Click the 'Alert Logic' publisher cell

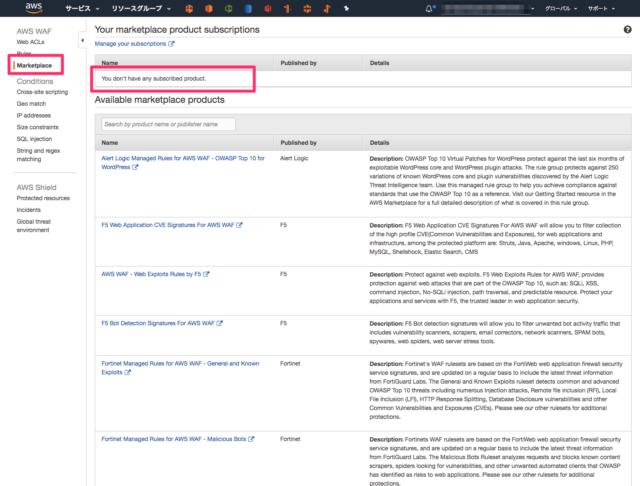[294, 158]
